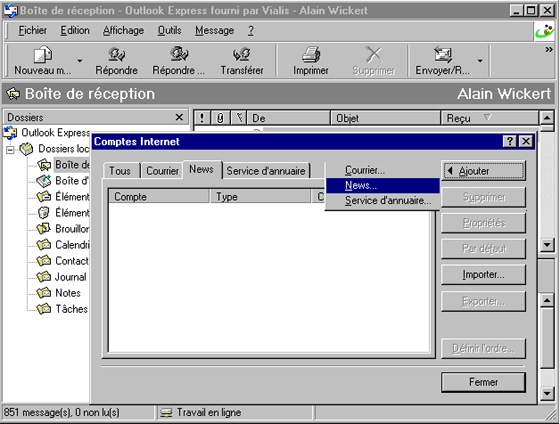This screenshot has width=560, height=424.
Task: Sort by the flag column header
Action: [239, 118]
